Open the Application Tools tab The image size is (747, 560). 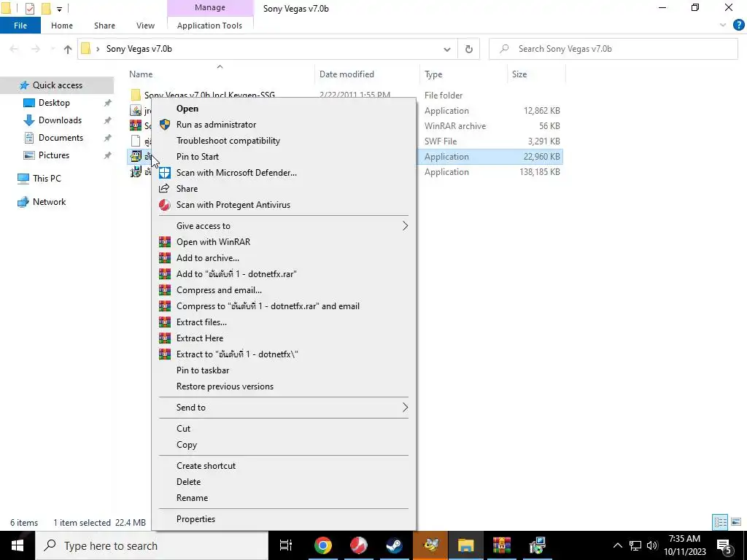pos(209,26)
